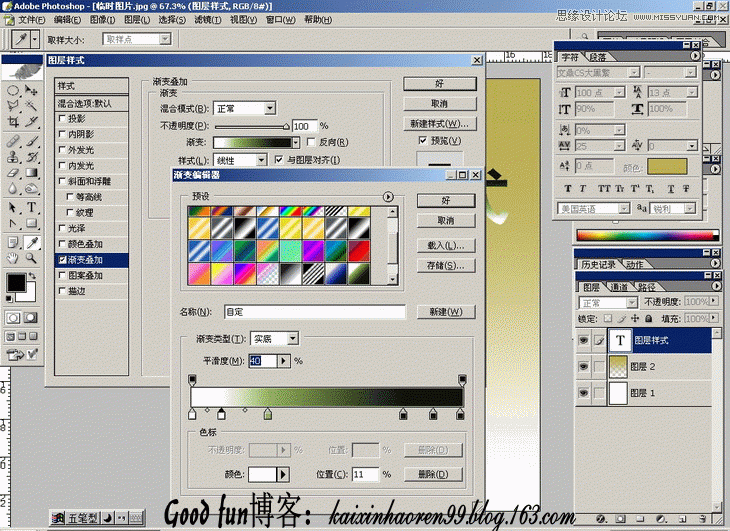The width and height of the screenshot is (730, 531).
Task: Switch to the 动作 actions tab
Action: pyautogui.click(x=634, y=264)
